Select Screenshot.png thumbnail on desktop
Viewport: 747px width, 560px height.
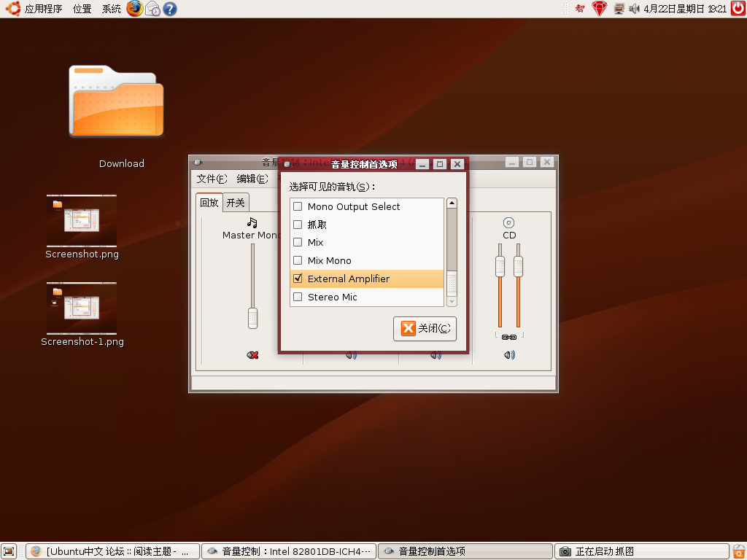(x=82, y=220)
